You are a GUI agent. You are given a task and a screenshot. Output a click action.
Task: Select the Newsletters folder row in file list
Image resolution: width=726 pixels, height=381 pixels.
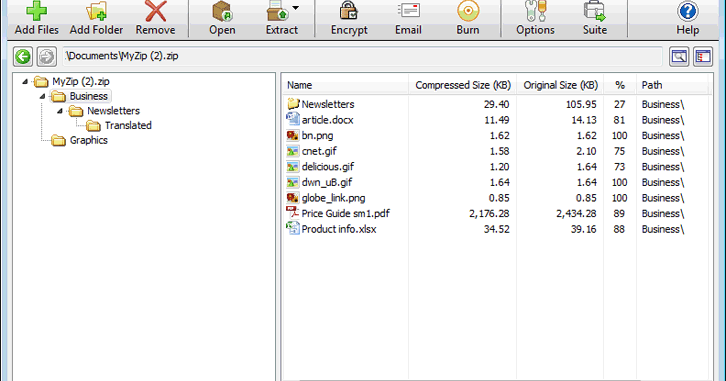coord(495,104)
